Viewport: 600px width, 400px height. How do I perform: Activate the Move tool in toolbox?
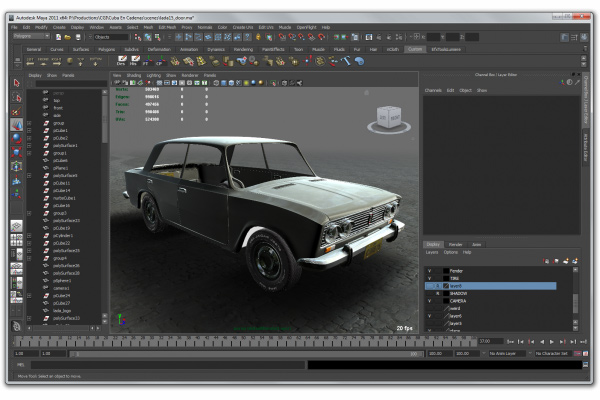pos(16,125)
